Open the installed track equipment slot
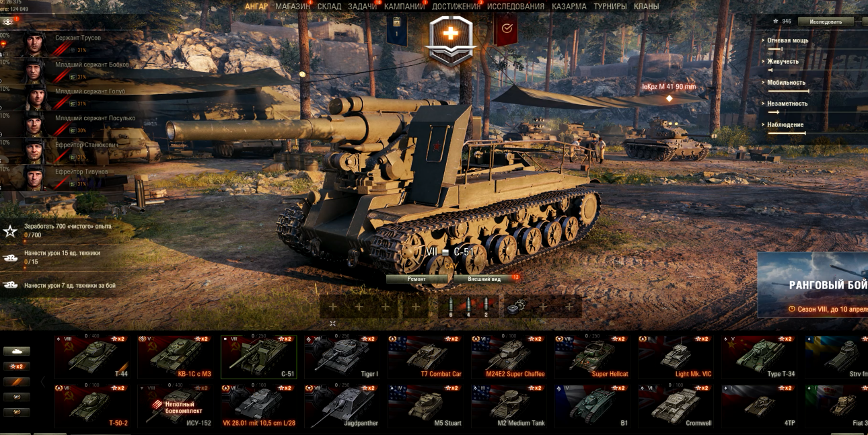The image size is (868, 435). (x=516, y=307)
